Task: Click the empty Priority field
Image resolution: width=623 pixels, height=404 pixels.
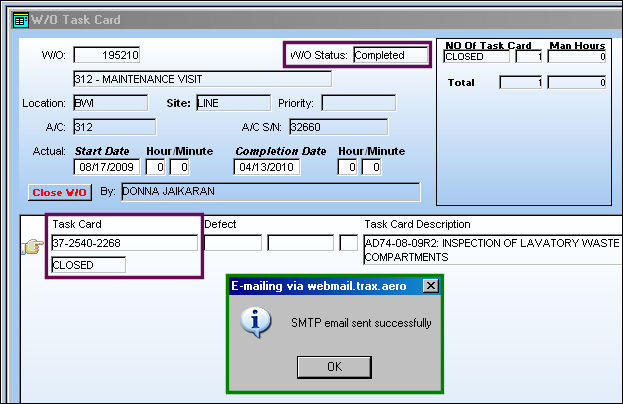Action: (x=358, y=103)
